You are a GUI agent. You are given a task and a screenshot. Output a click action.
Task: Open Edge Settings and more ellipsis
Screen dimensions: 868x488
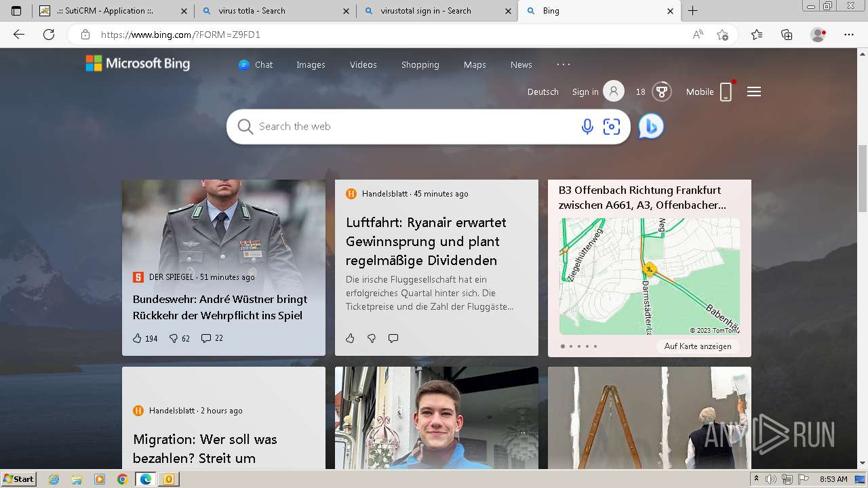[x=849, y=35]
